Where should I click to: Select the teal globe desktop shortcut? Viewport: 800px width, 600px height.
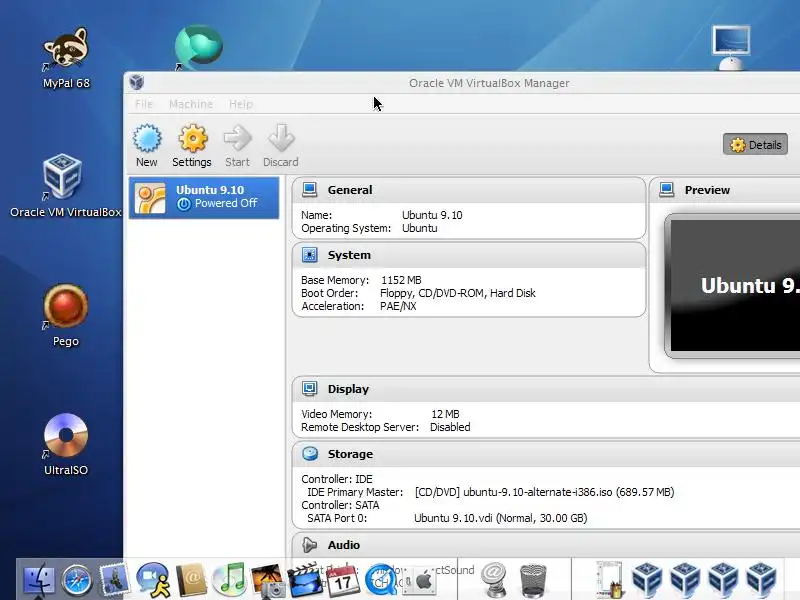point(199,46)
